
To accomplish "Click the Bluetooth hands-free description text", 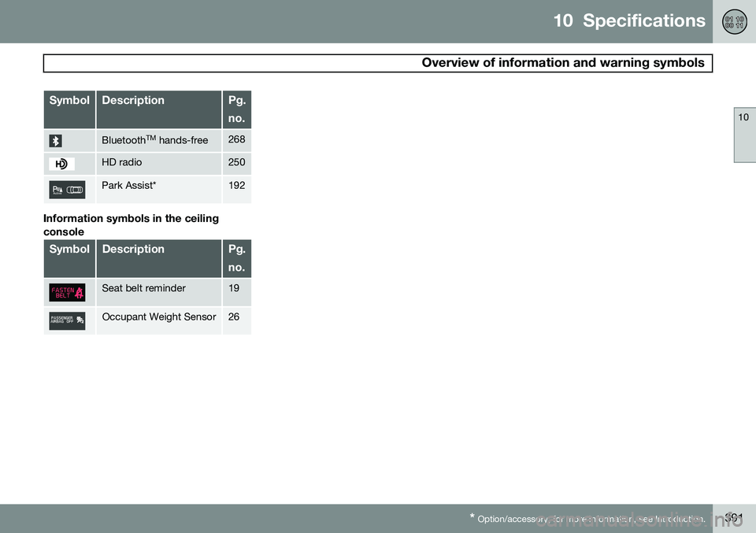I will pyautogui.click(x=155, y=140).
